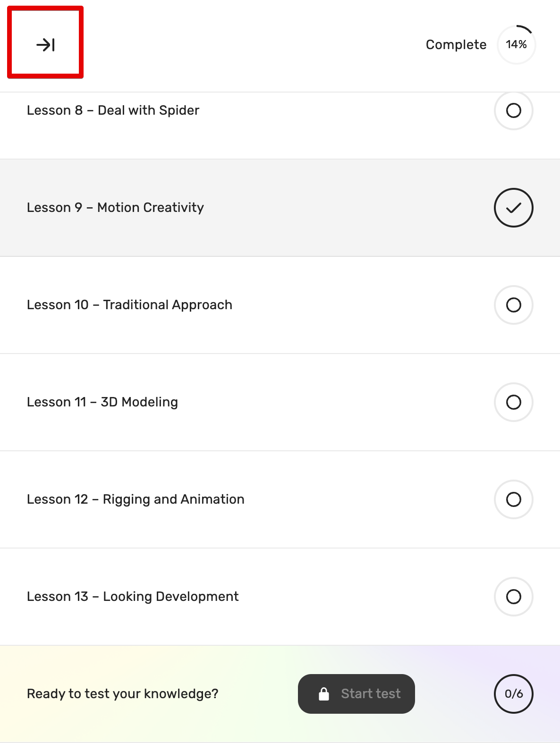Open Lesson 11 – 3D Modeling
Screen dimensions: 560x743
coord(102,402)
